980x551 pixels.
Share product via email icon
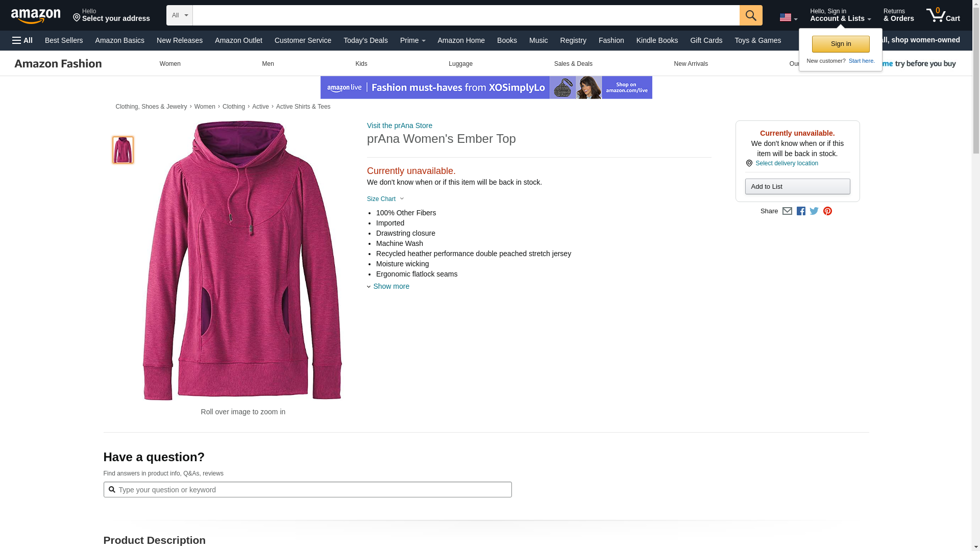pos(787,211)
